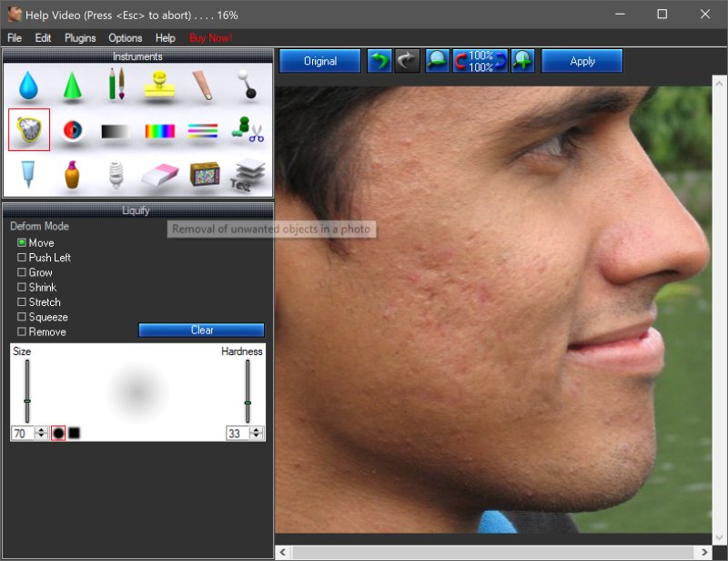The width and height of the screenshot is (728, 561).
Task: Check the Shrink deform mode
Action: 36,287
